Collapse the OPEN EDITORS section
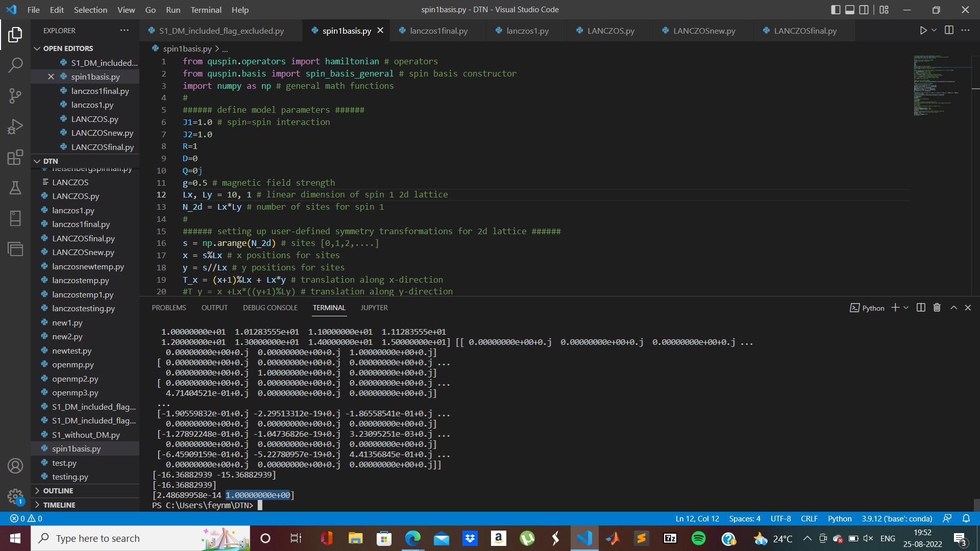Screen dimensions: 980x551 point(37,48)
